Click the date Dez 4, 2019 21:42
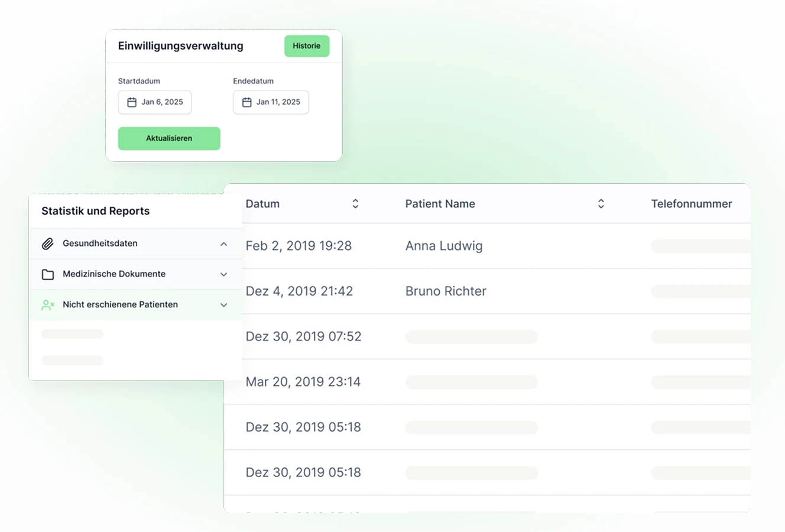This screenshot has height=532, width=785. point(299,291)
